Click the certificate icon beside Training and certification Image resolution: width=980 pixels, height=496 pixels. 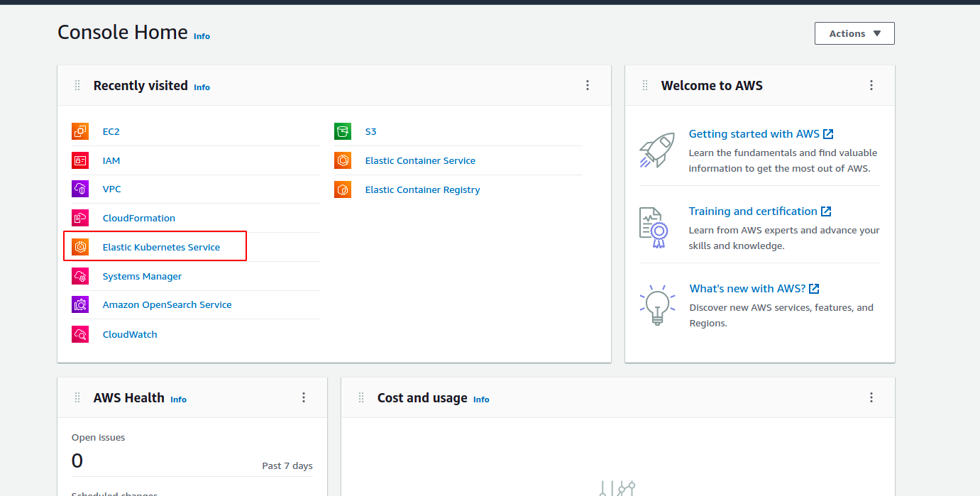(x=654, y=228)
